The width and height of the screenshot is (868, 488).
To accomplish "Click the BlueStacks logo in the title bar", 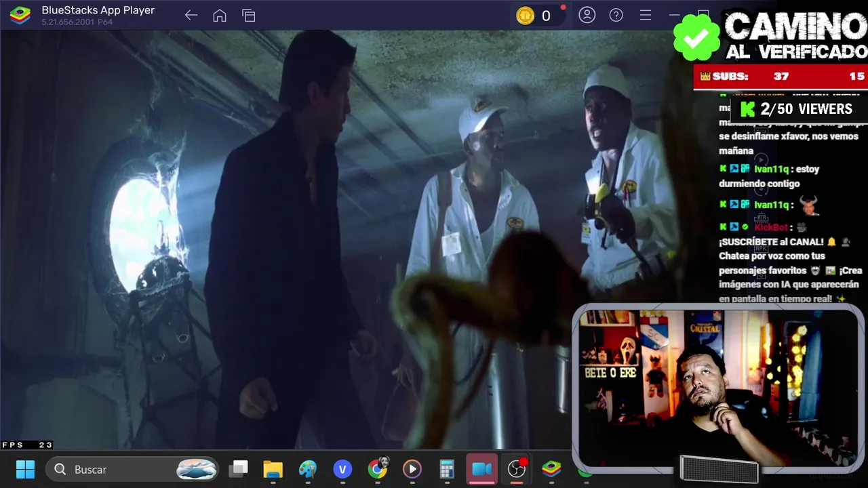I will pos(20,15).
